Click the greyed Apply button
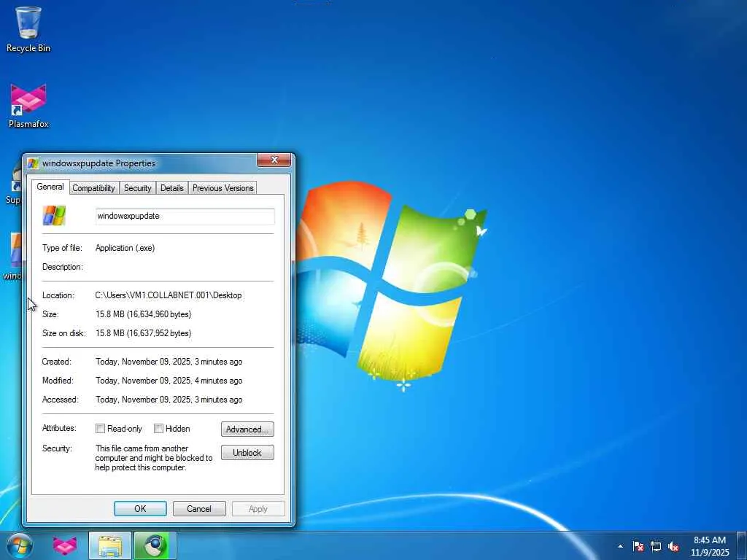The image size is (747, 560). [x=258, y=508]
